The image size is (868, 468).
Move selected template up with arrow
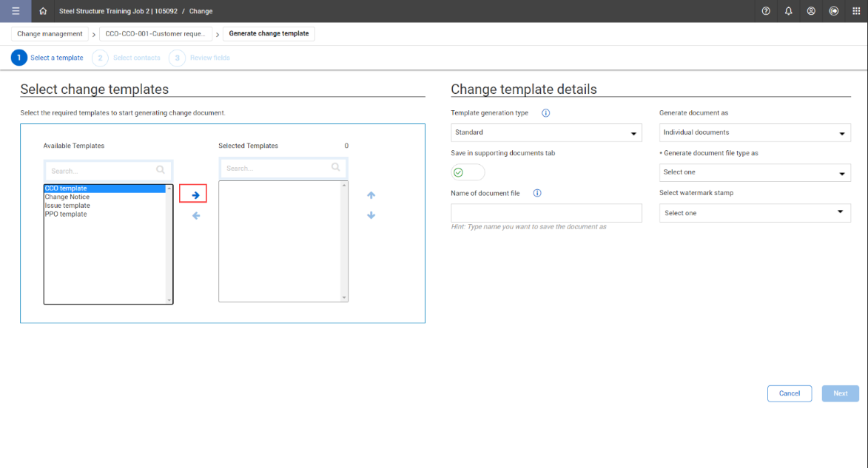coord(371,195)
